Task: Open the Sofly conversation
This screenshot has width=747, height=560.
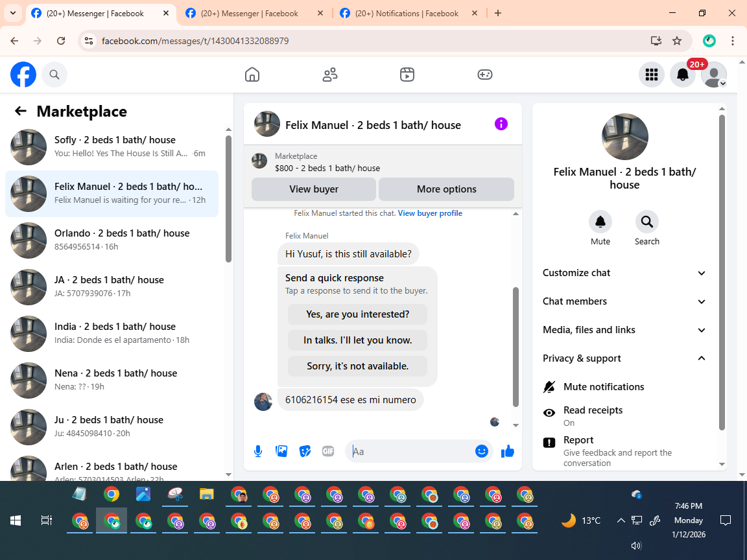Action: (x=112, y=146)
